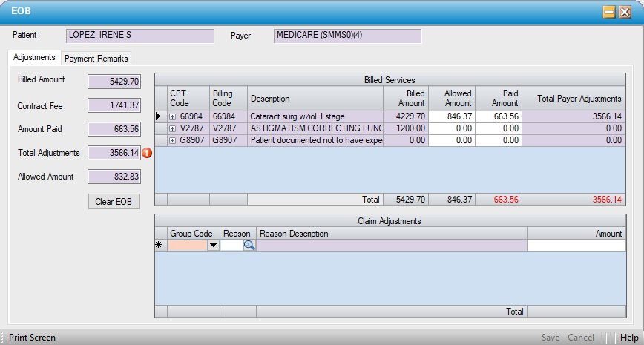Expand the V2787 CPT code row
The height and width of the screenshot is (345, 644).
tap(173, 128)
